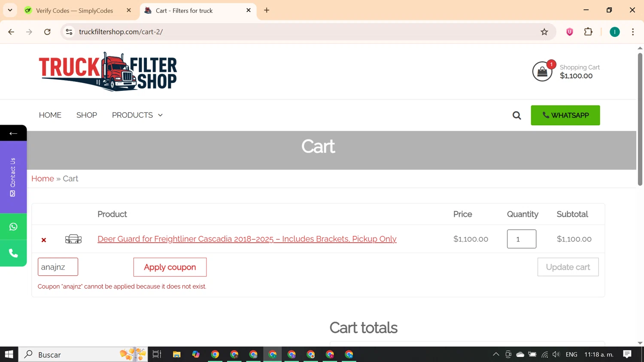Open the Copilot taskbar icon
Viewport: 644px width, 362px height.
click(x=196, y=354)
